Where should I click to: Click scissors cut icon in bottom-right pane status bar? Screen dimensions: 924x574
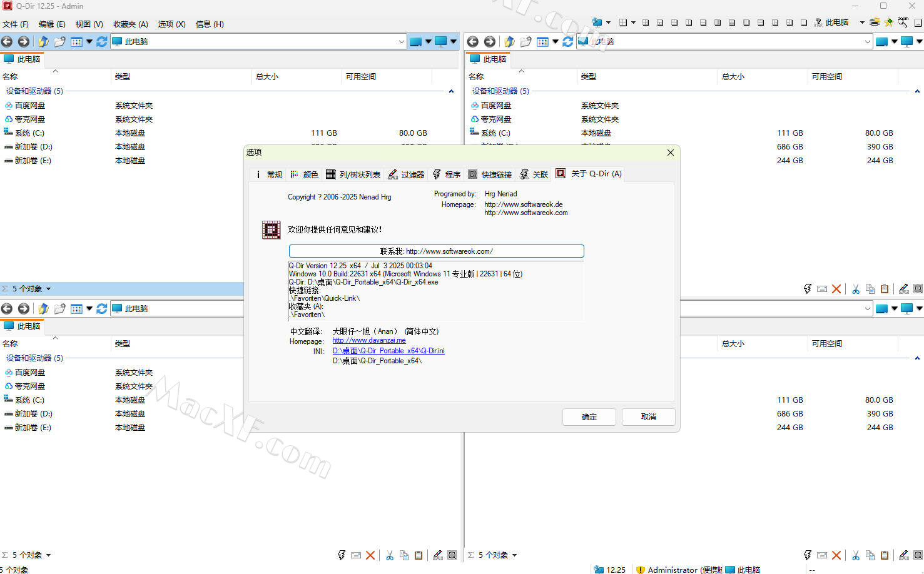(x=855, y=555)
